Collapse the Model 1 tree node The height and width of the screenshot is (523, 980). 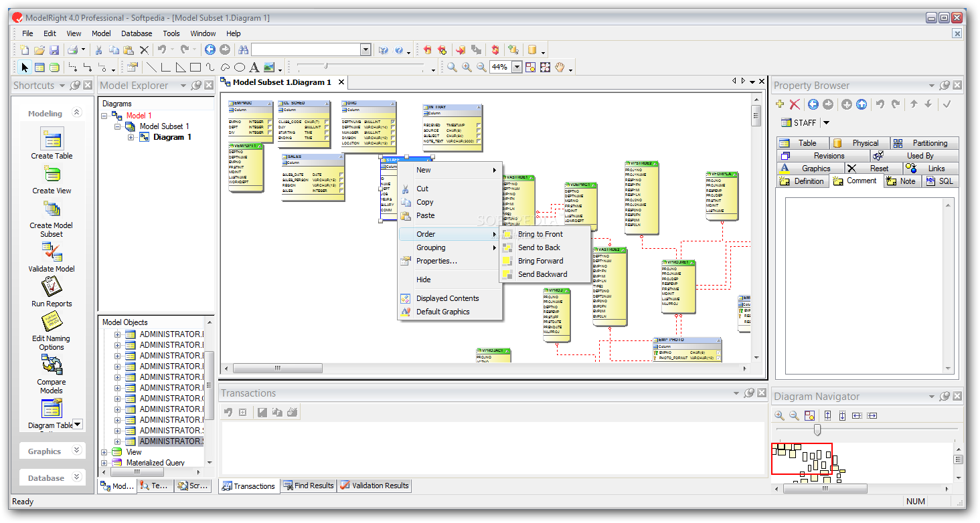pyautogui.click(x=104, y=116)
